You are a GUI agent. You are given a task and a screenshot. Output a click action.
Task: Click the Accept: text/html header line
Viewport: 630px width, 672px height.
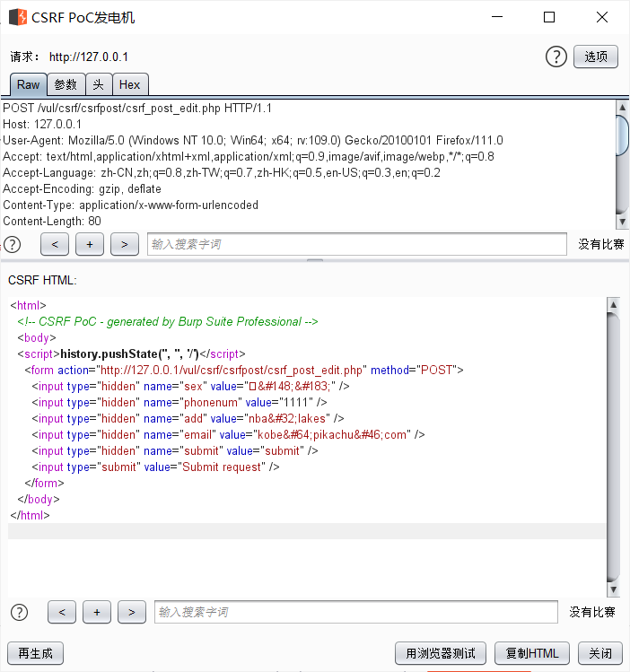point(249,156)
